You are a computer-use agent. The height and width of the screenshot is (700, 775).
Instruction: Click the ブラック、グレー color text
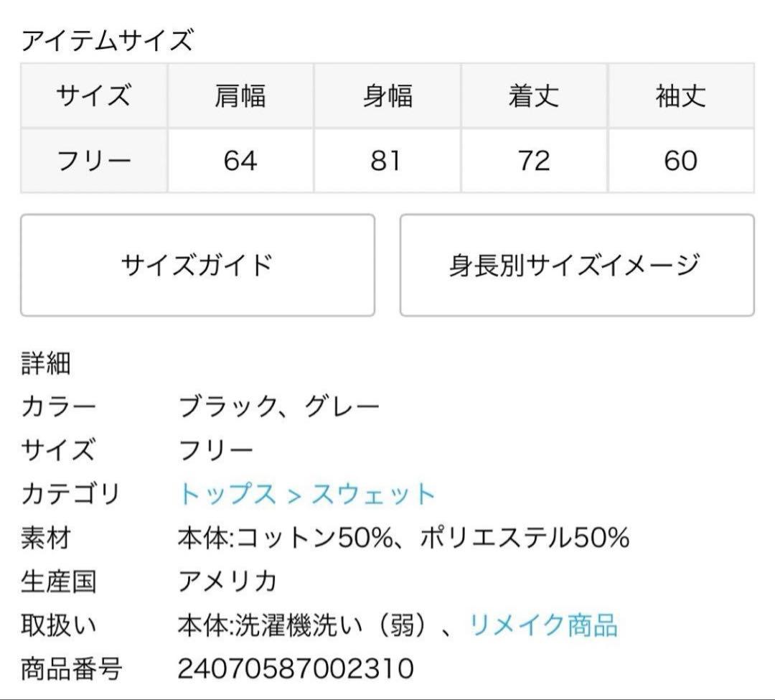[278, 407]
